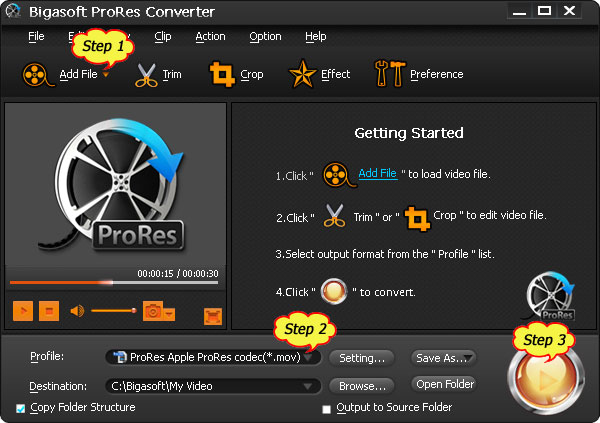Open snapshot folder dropdown arrow

point(169,314)
